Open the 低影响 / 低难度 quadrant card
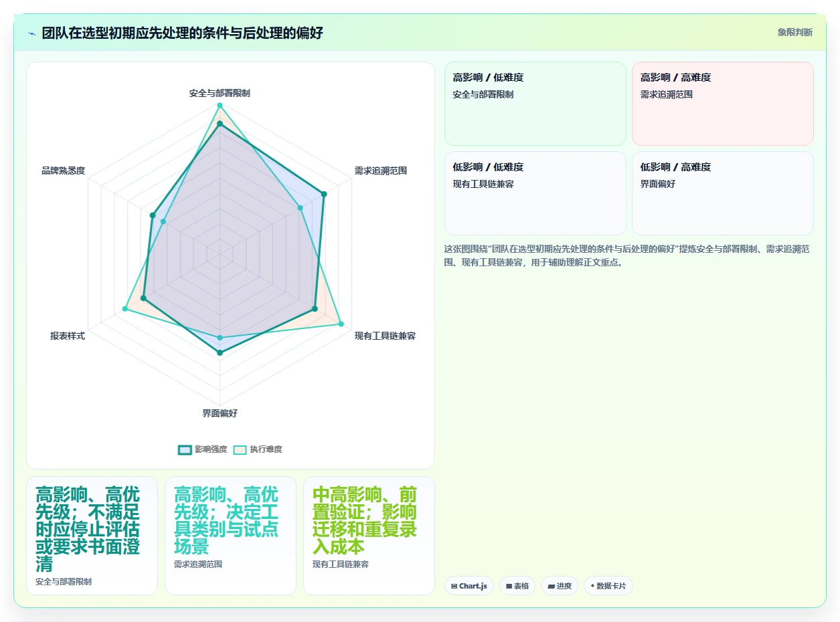Image resolution: width=840 pixels, height=622 pixels. (x=535, y=193)
